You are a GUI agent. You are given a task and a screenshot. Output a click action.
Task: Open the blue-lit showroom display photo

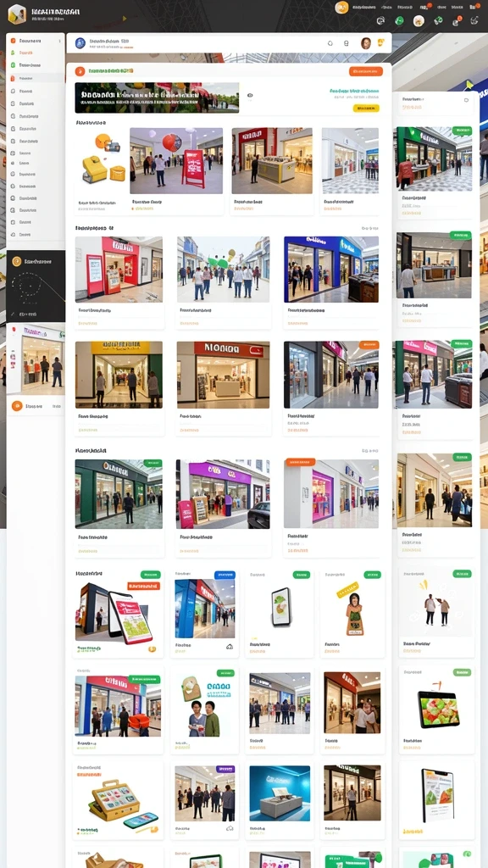pyautogui.click(x=280, y=793)
